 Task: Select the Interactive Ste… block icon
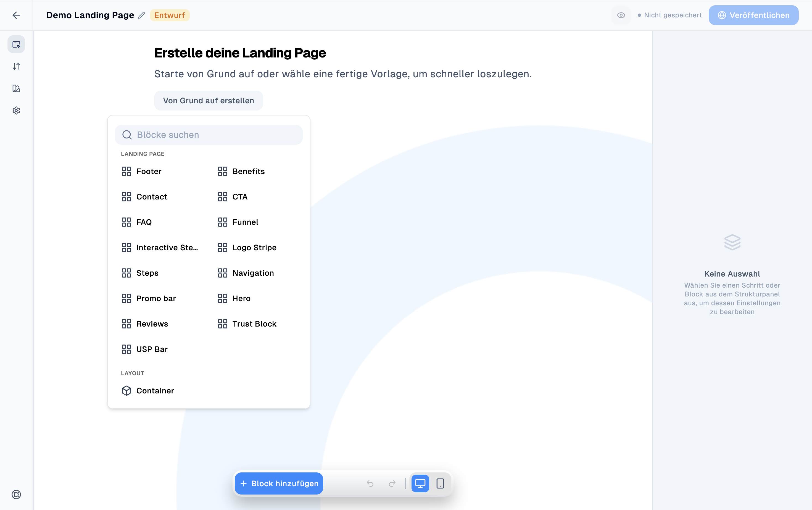tap(126, 248)
